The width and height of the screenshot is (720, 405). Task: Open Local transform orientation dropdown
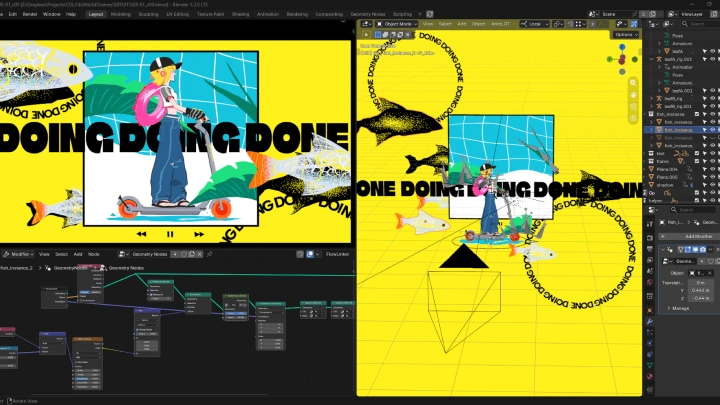534,24
